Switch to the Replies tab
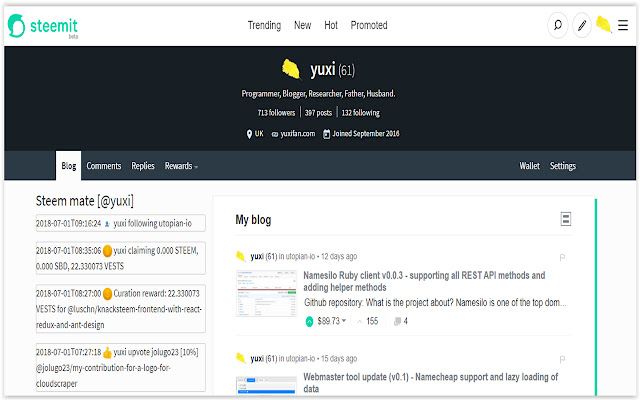Screen dimensions: 640x400 pos(143,166)
